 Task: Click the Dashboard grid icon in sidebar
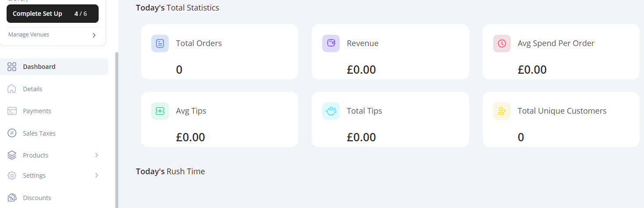[x=12, y=67]
